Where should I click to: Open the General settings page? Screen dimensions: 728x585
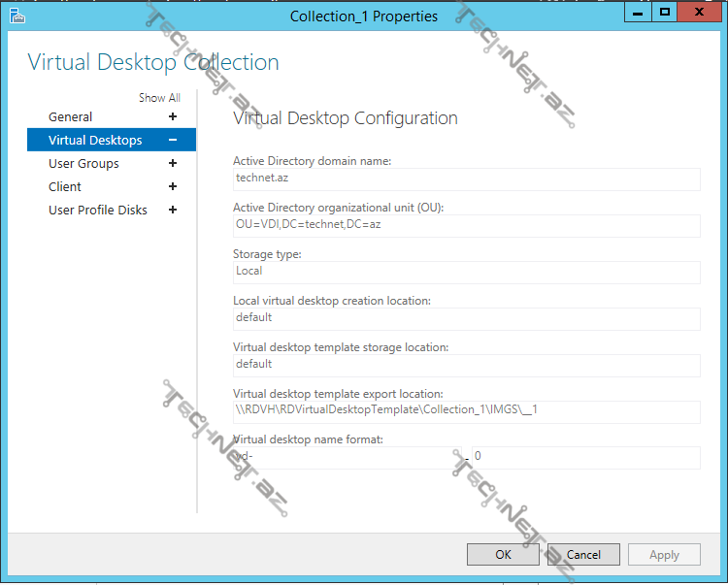[71, 116]
